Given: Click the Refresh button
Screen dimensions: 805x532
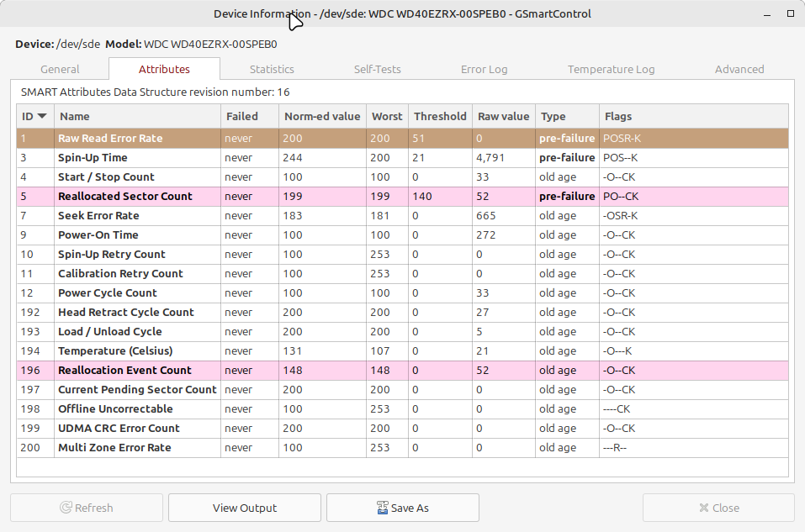Looking at the screenshot, I should click(x=87, y=508).
